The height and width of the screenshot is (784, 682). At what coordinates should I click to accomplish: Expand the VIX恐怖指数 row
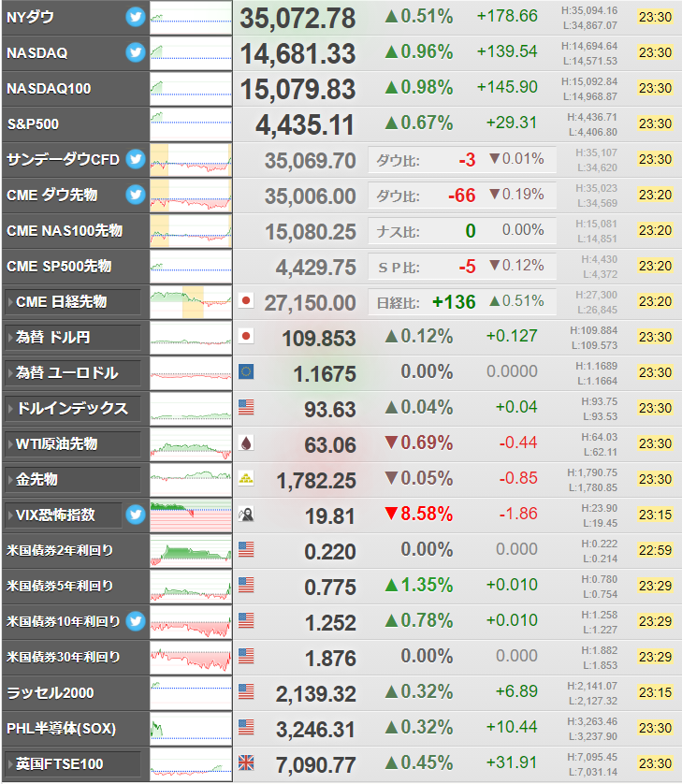[64, 515]
